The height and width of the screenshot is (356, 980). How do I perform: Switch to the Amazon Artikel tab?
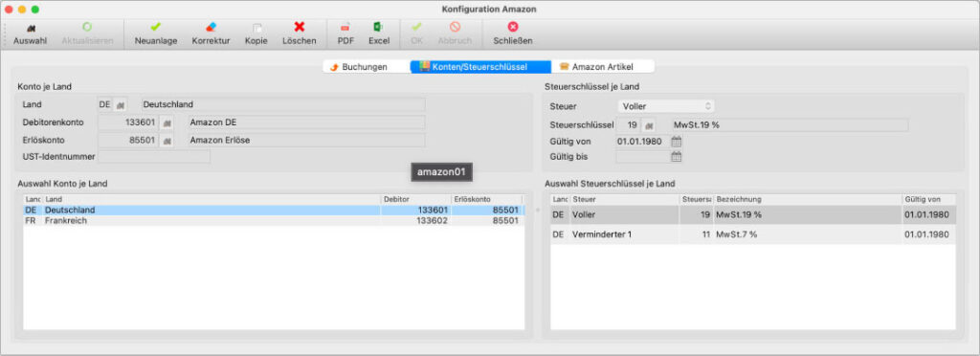coord(603,67)
